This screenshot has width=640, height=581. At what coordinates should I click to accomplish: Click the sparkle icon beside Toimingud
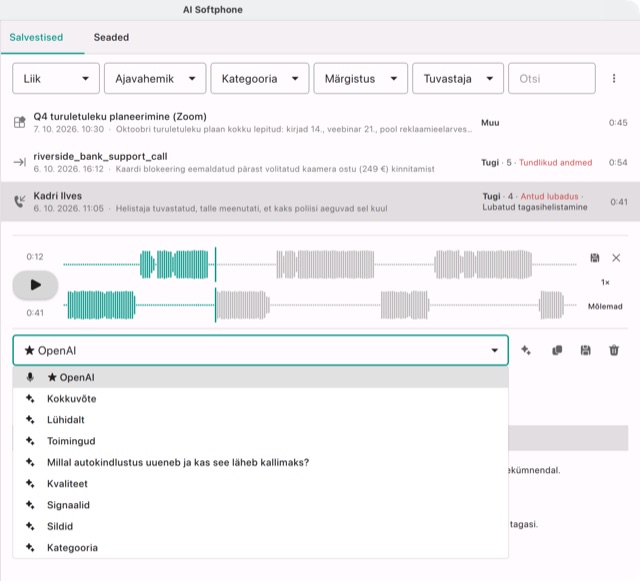click(30, 441)
